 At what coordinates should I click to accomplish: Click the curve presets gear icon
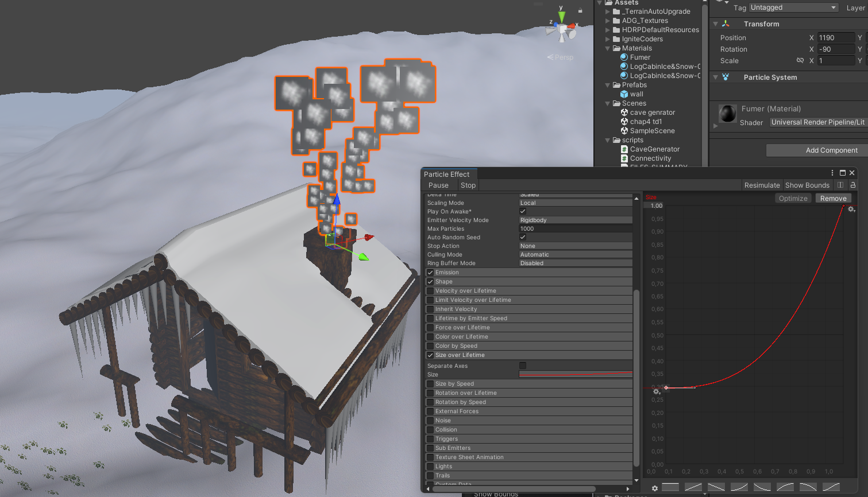654,488
